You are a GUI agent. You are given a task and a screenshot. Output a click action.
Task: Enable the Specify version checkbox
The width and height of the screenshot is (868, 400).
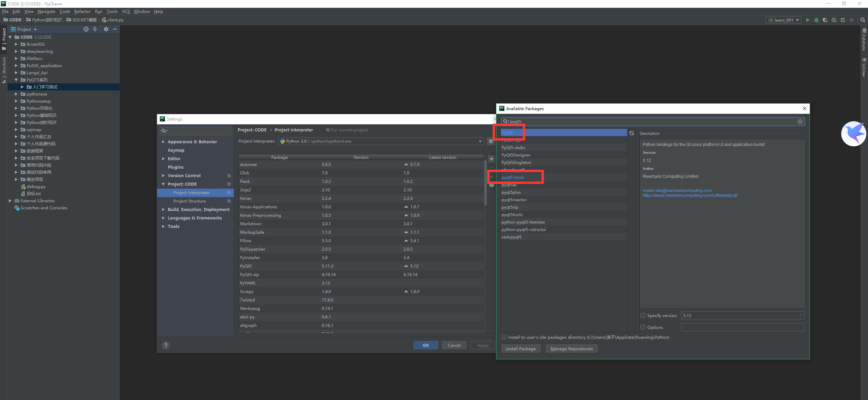[643, 315]
